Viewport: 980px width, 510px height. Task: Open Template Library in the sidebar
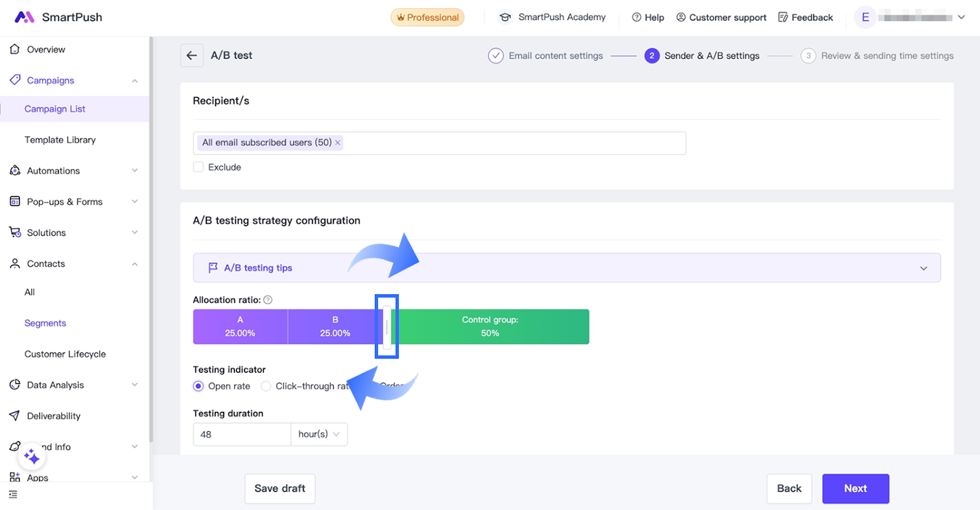[60, 140]
